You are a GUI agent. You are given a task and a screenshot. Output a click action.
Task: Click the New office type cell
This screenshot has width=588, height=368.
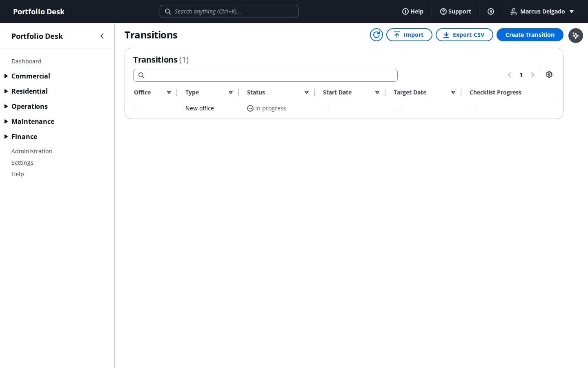click(x=200, y=108)
